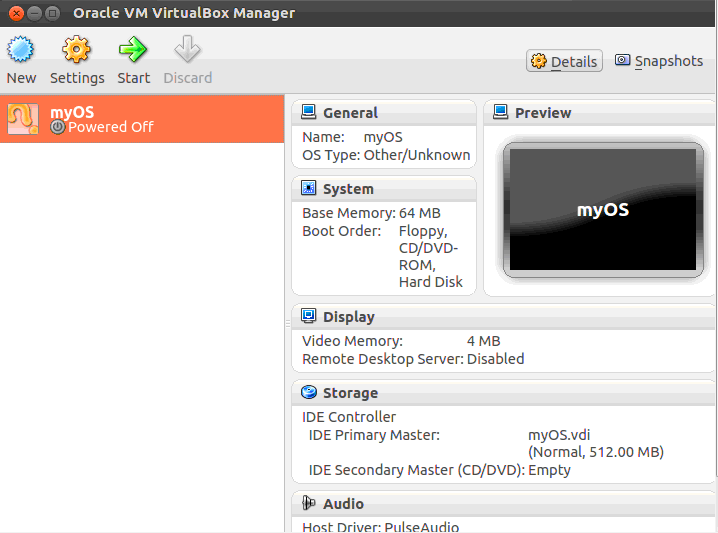Click the New virtual machine icon
Image resolution: width=718 pixels, height=533 pixels.
21,49
